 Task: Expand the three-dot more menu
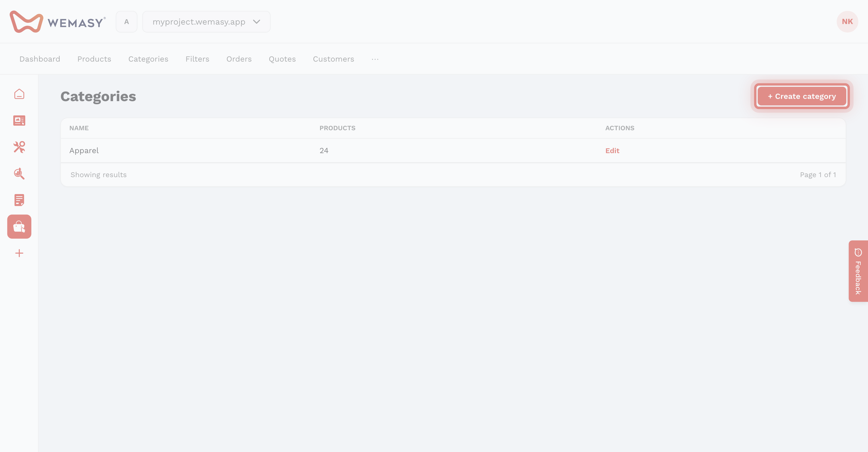[x=375, y=59]
